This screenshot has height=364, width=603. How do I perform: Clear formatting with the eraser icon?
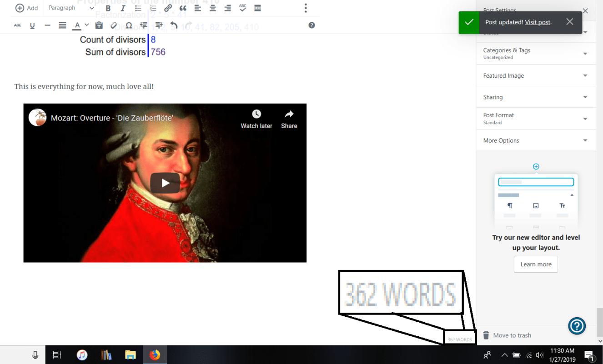point(113,25)
